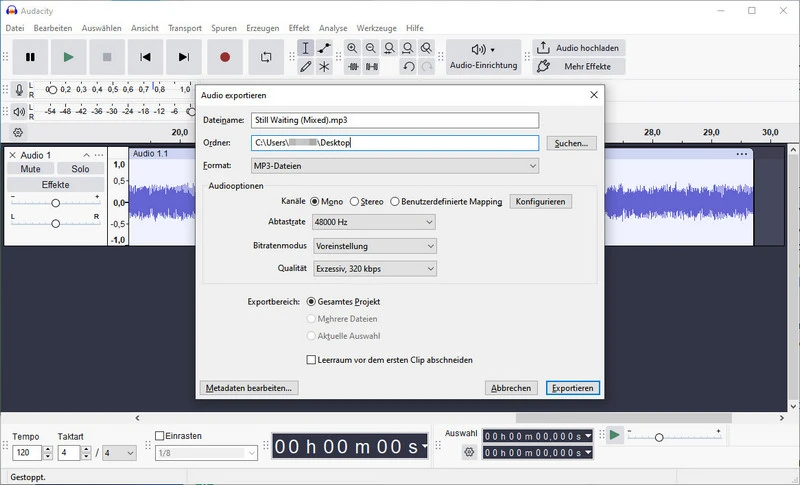The height and width of the screenshot is (485, 800).
Task: Open the Werkzeuge menu
Action: (377, 28)
